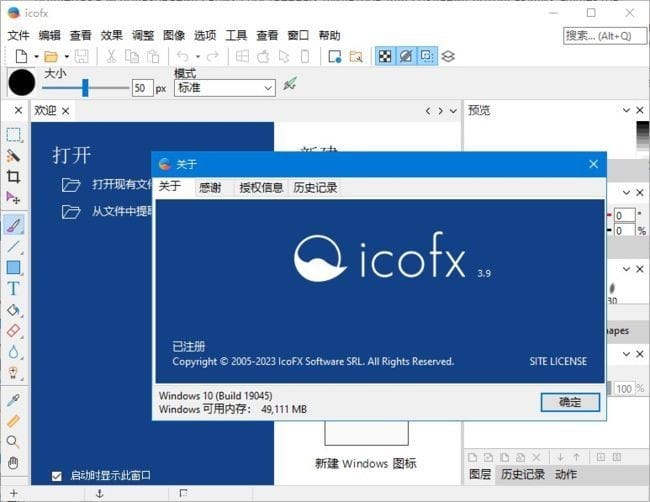Open the folder icon's recent files dropdown arrow
This screenshot has width=650, height=502.
point(66,56)
